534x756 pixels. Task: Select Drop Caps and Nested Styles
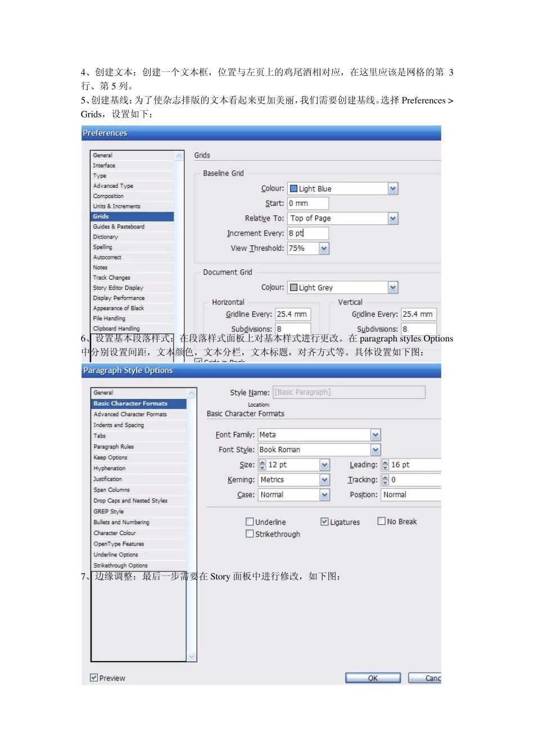coord(138,501)
